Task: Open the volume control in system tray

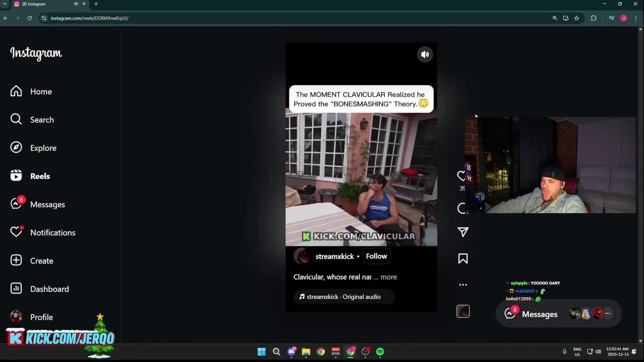Action: (598, 351)
